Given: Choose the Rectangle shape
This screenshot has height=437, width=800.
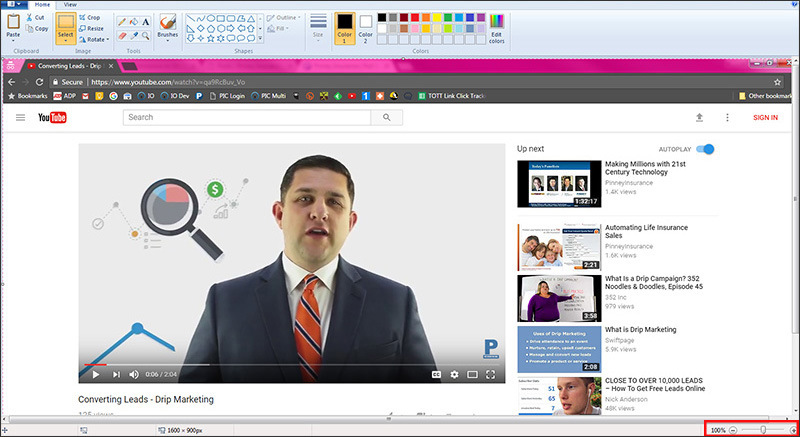Looking at the screenshot, I should click(x=220, y=18).
